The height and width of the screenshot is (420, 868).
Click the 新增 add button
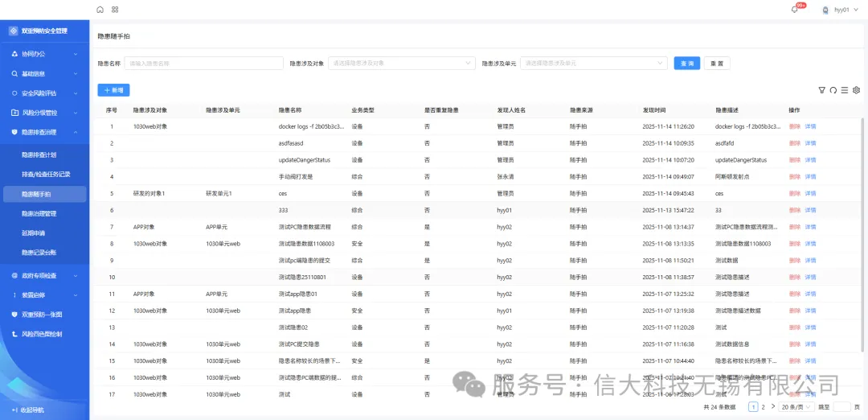(113, 90)
